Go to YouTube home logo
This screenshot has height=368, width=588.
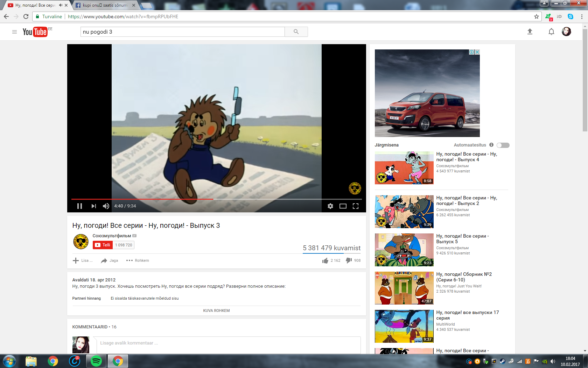[35, 32]
